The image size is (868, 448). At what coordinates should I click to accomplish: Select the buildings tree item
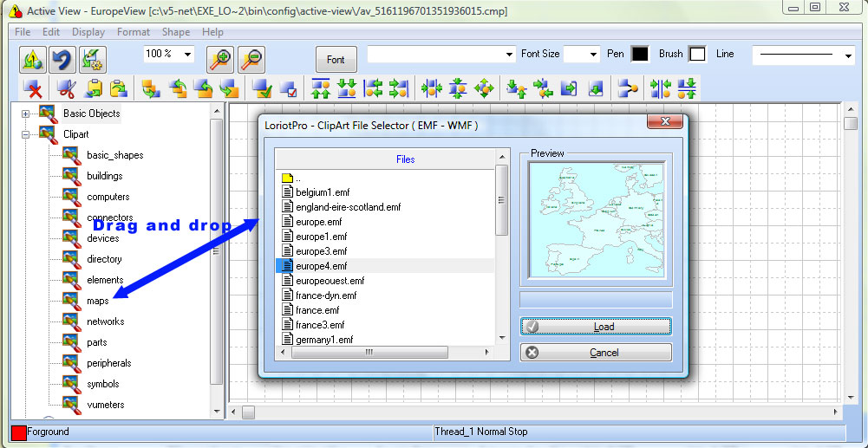[105, 176]
